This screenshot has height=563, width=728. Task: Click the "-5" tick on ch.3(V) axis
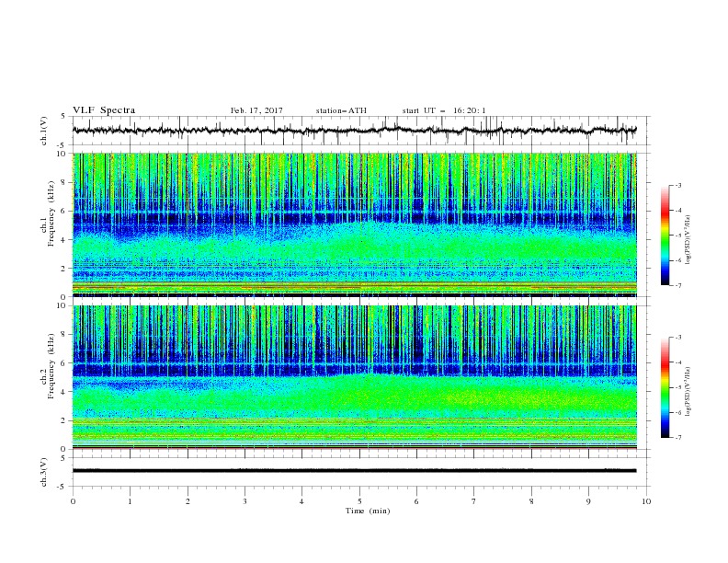(62, 487)
